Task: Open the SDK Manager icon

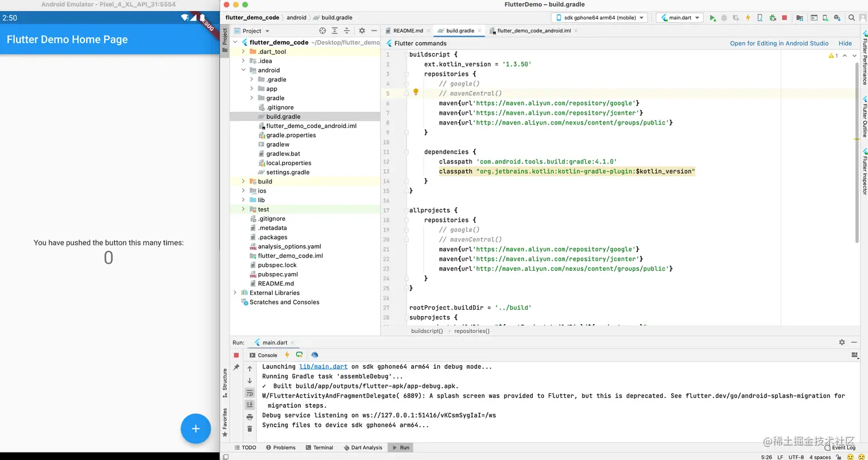Action: pyautogui.click(x=838, y=18)
